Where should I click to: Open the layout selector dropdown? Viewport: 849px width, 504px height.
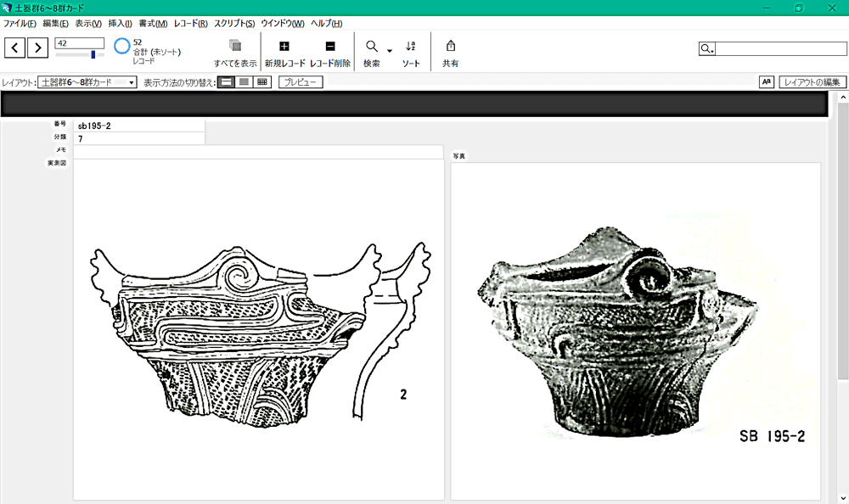pos(87,82)
